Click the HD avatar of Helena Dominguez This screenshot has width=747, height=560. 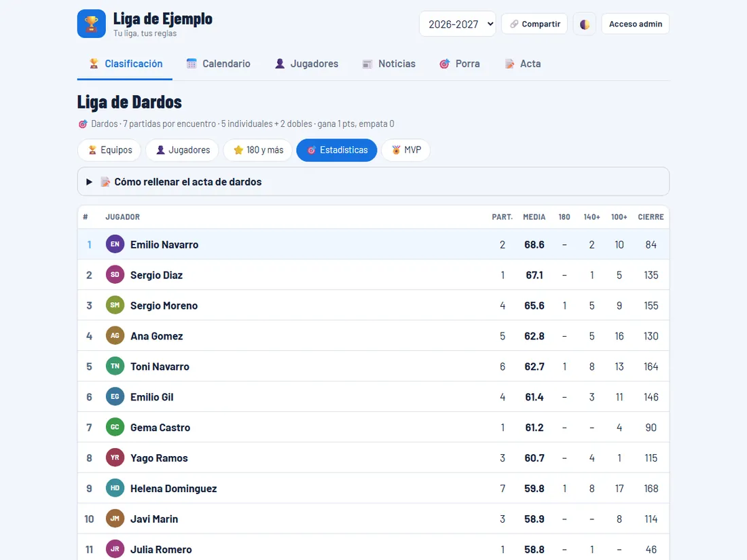tap(115, 488)
